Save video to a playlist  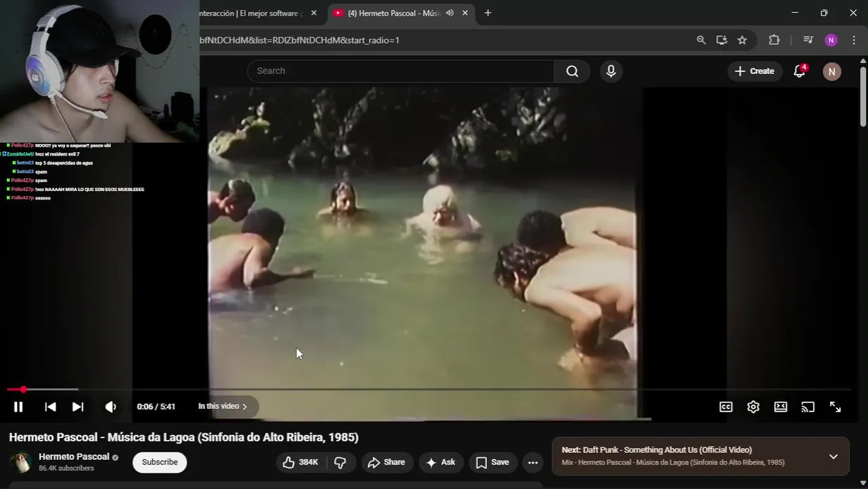pos(493,463)
